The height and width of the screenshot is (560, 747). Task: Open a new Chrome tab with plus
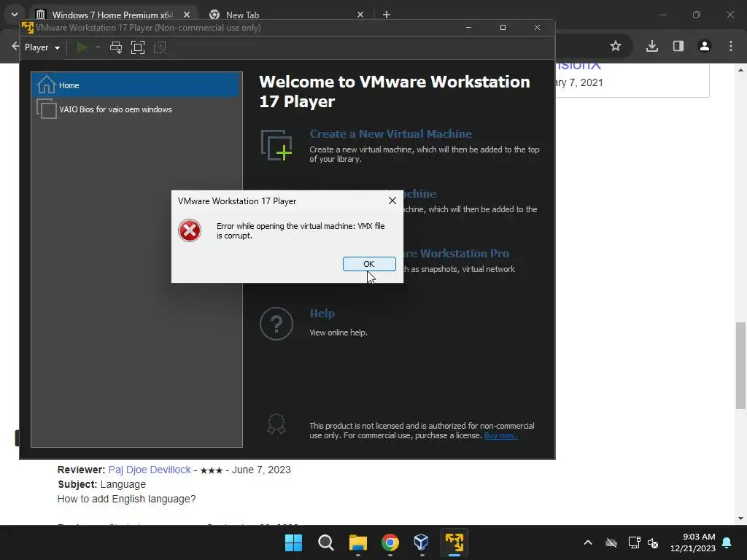point(387,15)
